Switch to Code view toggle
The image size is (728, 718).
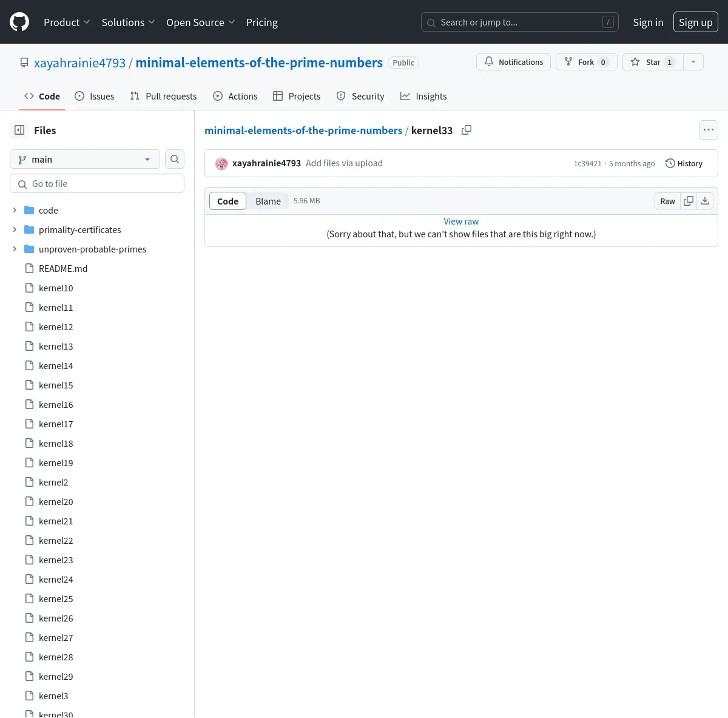(x=227, y=201)
